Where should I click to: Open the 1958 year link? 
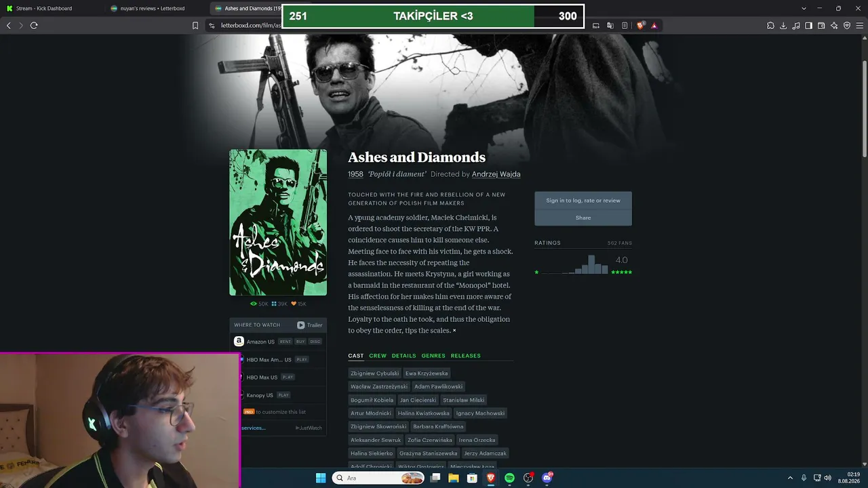(x=355, y=174)
